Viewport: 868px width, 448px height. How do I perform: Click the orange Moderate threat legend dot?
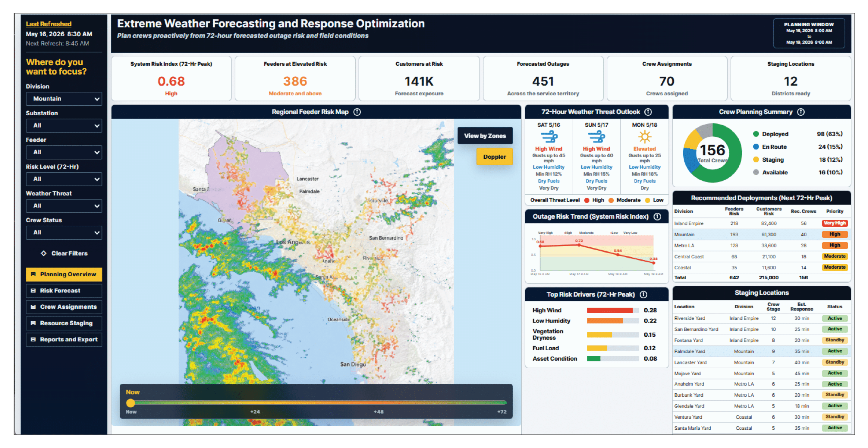tap(611, 200)
